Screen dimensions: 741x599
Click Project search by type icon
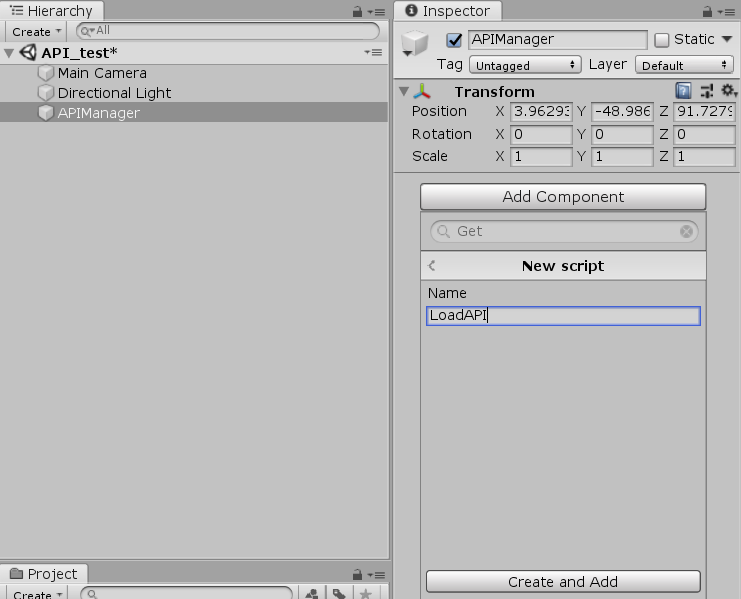point(311,593)
